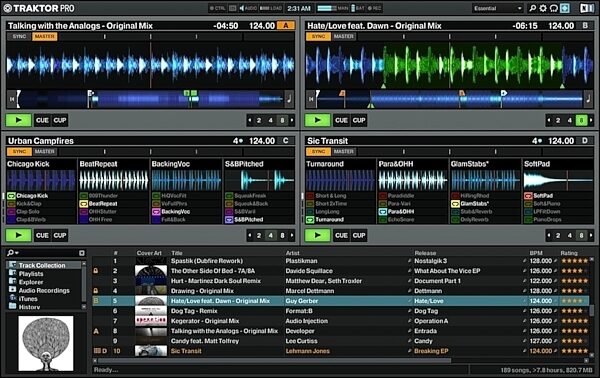This screenshot has width=600, height=378.
Task: Click the large cover art preview thumbnail
Action: point(46,343)
